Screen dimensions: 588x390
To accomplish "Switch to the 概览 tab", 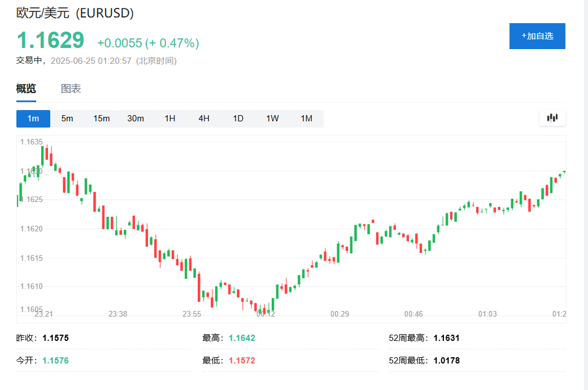I will pyautogui.click(x=26, y=89).
